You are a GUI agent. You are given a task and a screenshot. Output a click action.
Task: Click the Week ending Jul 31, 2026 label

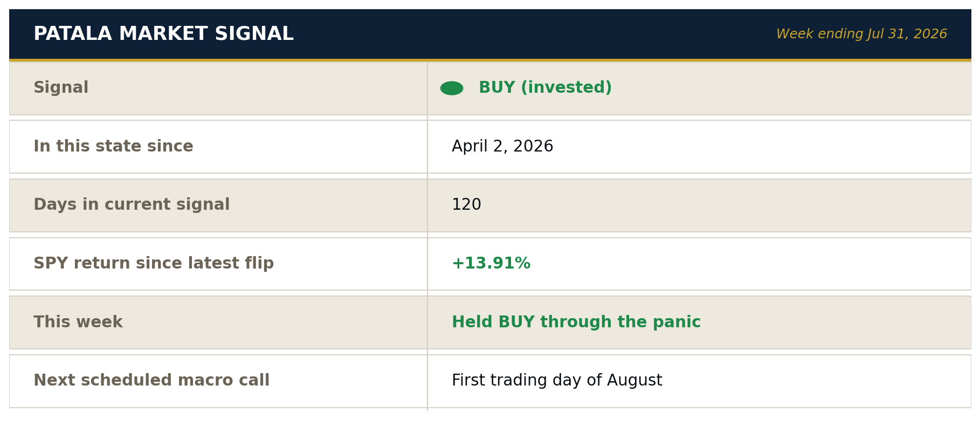861,34
